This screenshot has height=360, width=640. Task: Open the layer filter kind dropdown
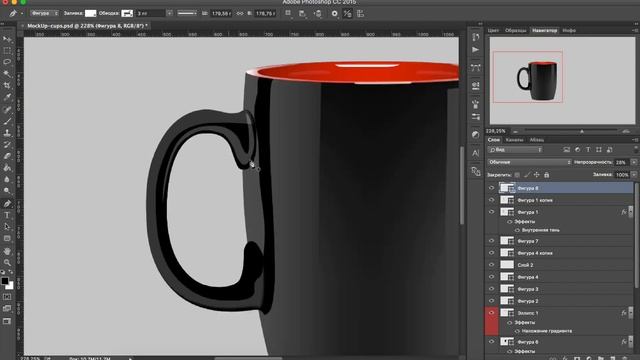(515, 150)
